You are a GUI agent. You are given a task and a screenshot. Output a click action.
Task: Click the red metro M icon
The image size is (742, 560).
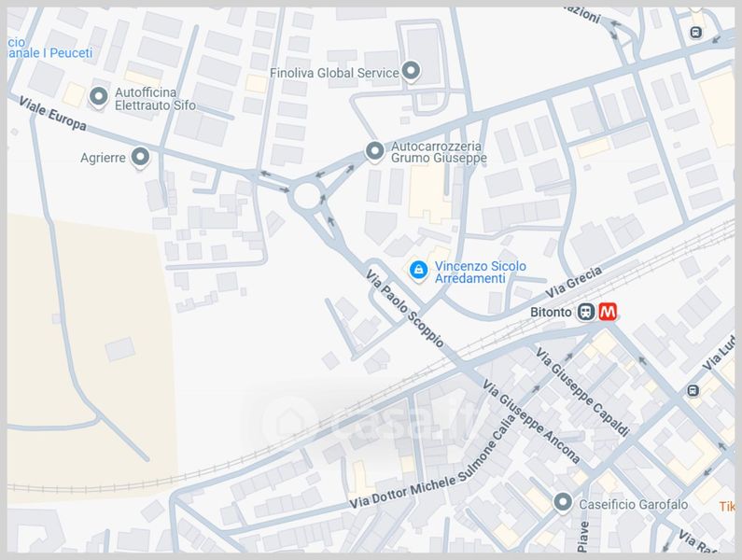(608, 312)
